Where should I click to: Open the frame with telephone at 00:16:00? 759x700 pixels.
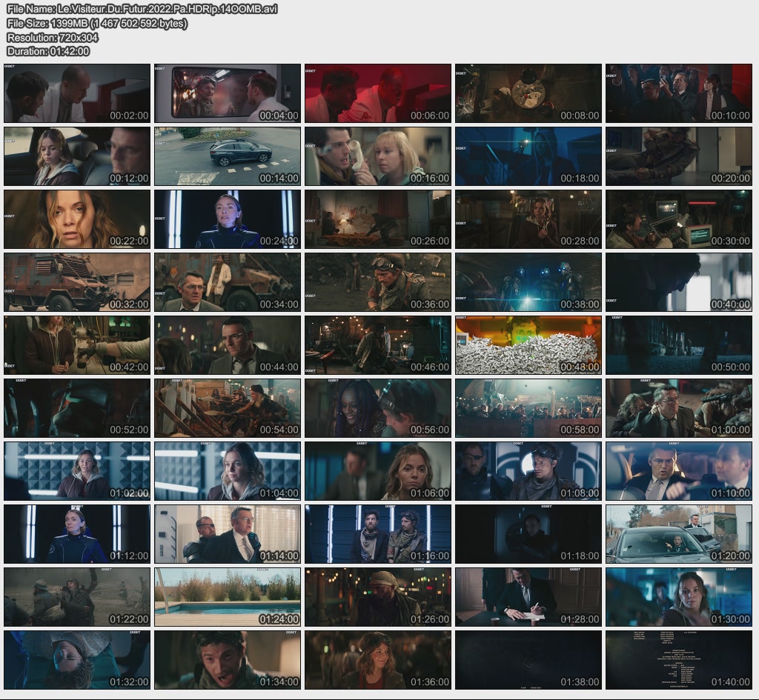click(377, 156)
